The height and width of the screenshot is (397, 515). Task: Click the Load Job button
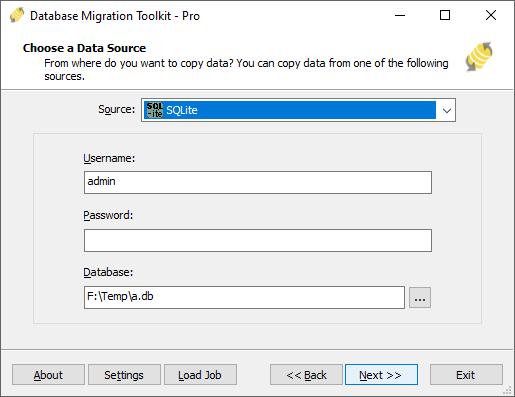coord(200,375)
